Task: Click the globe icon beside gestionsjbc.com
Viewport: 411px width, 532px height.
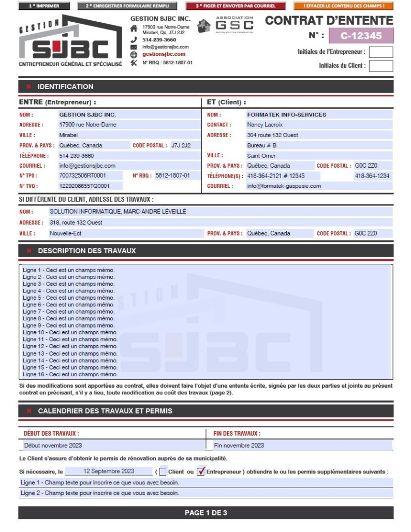Action: (x=134, y=54)
